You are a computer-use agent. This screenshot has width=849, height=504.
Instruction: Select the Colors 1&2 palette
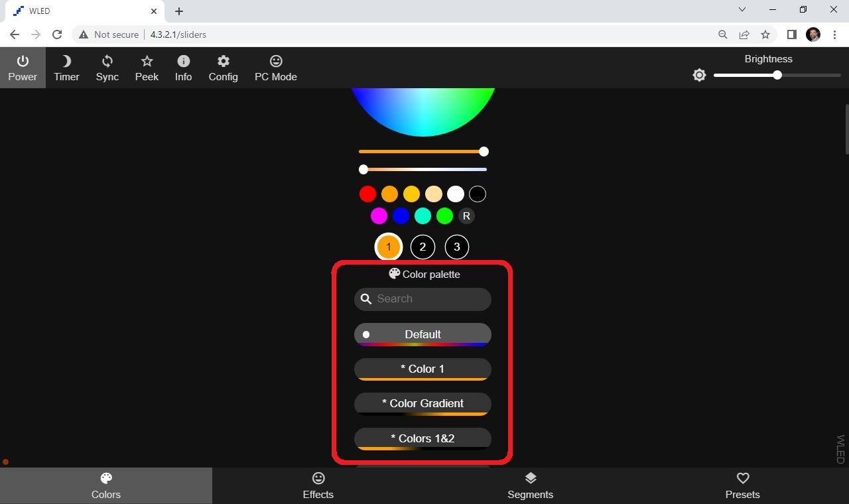[423, 438]
